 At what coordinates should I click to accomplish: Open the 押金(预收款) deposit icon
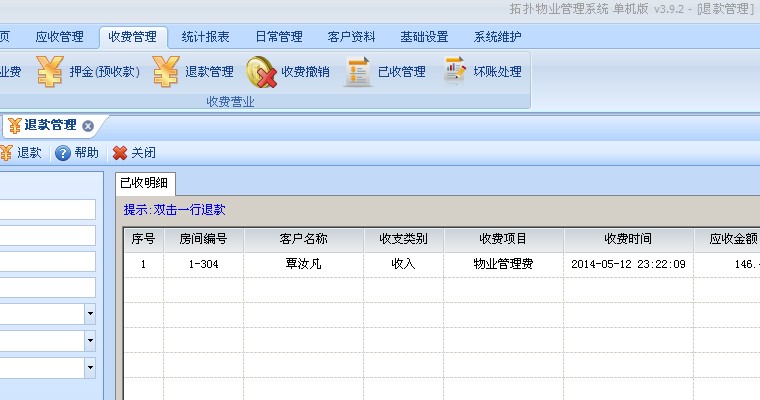pos(88,71)
